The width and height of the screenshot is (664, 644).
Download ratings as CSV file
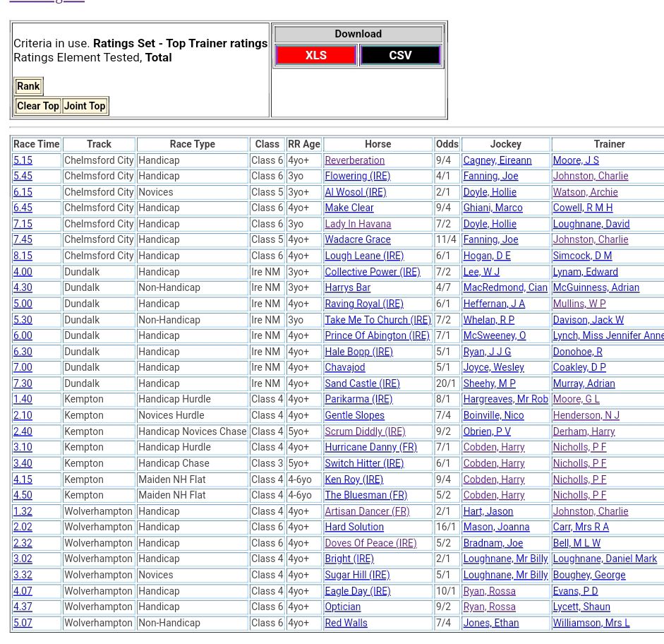[x=400, y=55]
